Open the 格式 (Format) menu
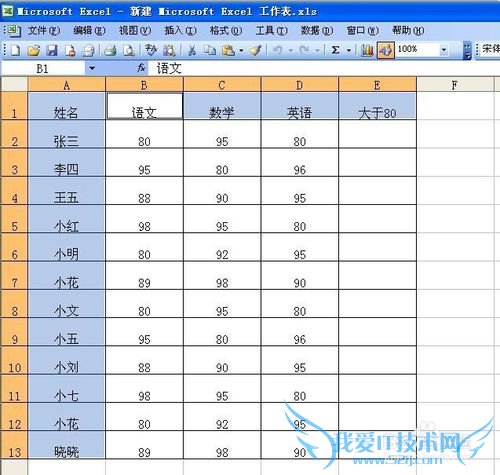This screenshot has width=500, height=475. 226,31
